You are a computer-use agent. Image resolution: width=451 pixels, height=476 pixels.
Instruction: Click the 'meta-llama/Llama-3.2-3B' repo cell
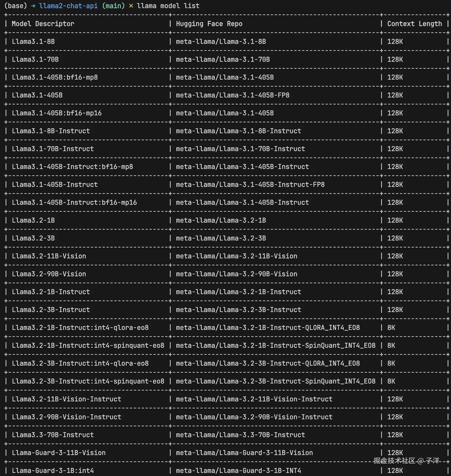click(x=221, y=238)
